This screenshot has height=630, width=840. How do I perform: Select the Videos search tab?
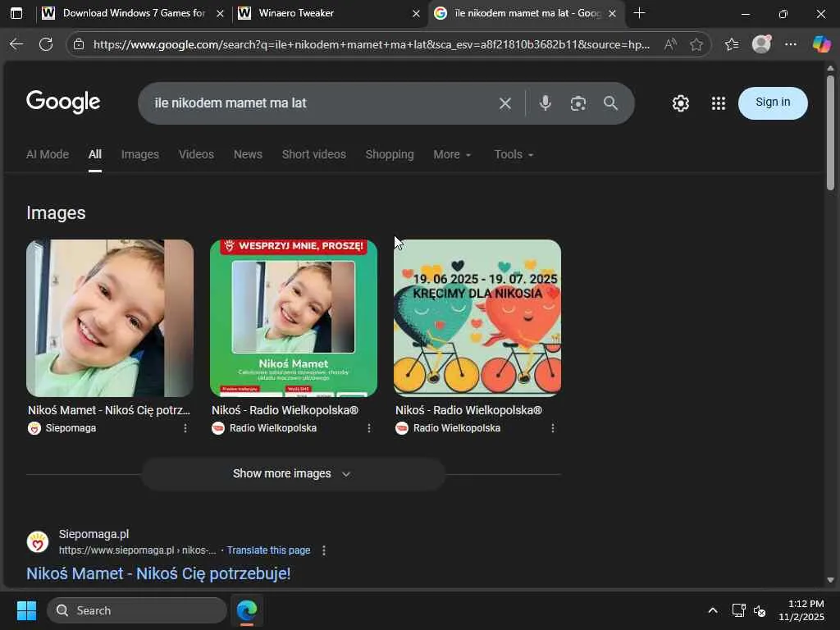[196, 154]
